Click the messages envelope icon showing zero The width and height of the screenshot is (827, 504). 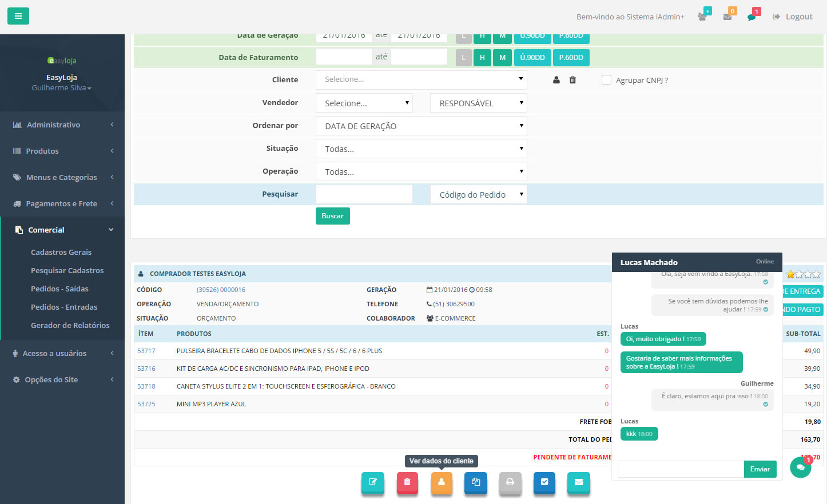pos(727,16)
